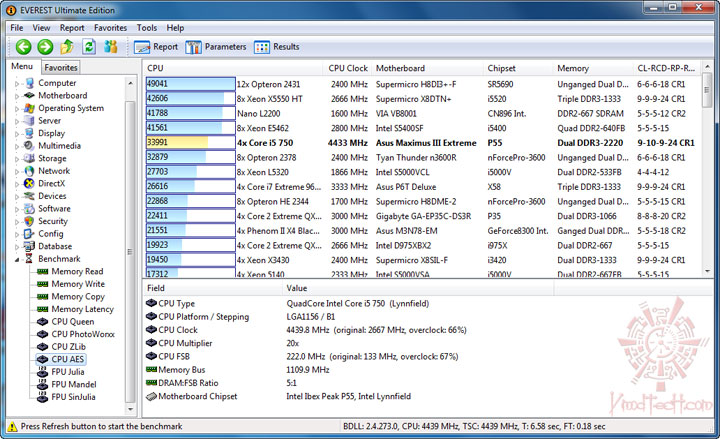Sort by the Motherboard column header
Screen dimensions: 720x439
[427, 68]
